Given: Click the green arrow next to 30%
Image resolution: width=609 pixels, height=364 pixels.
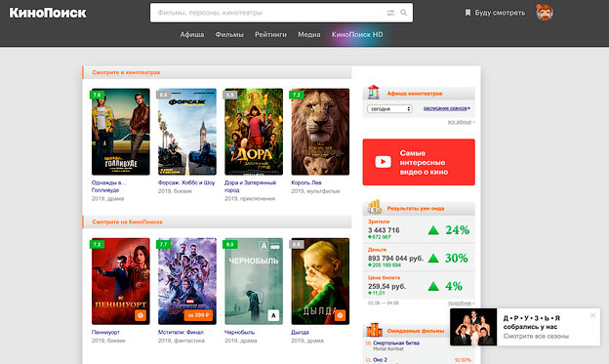Looking at the screenshot, I should pyautogui.click(x=433, y=259).
